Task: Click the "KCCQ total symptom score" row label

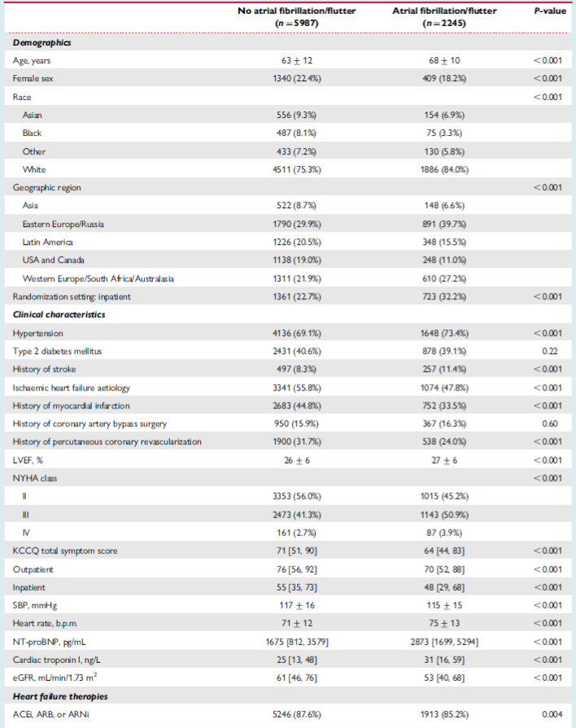Action: click(x=65, y=551)
